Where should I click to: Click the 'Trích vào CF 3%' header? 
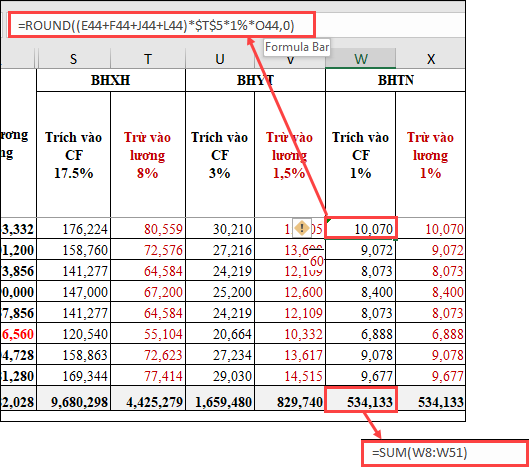point(220,155)
